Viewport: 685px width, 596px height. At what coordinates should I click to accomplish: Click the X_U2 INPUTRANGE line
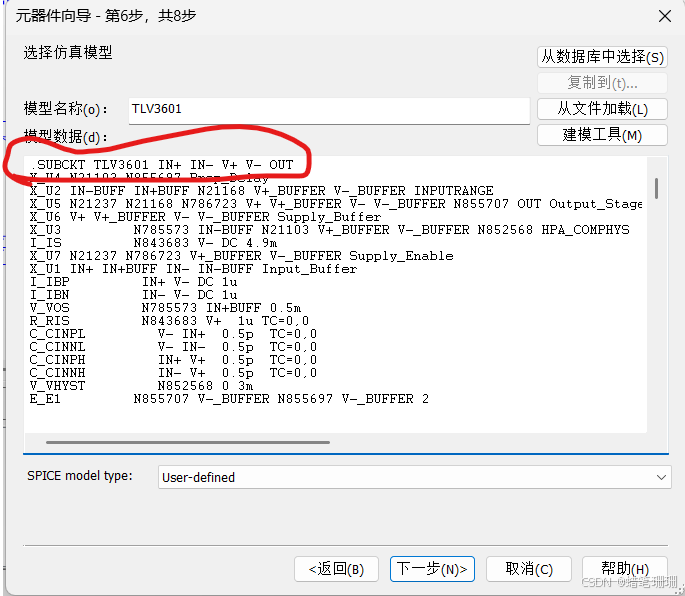pyautogui.click(x=262, y=191)
